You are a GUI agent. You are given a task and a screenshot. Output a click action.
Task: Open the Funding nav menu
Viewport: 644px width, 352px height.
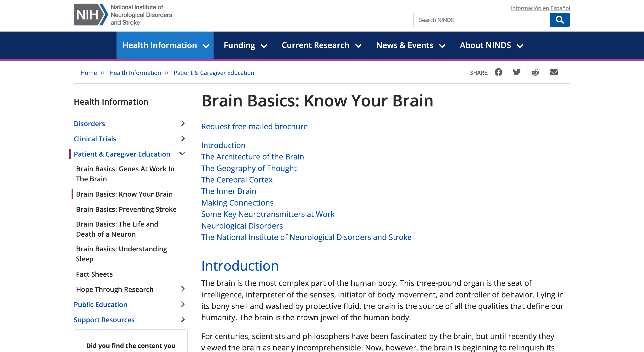(x=239, y=45)
